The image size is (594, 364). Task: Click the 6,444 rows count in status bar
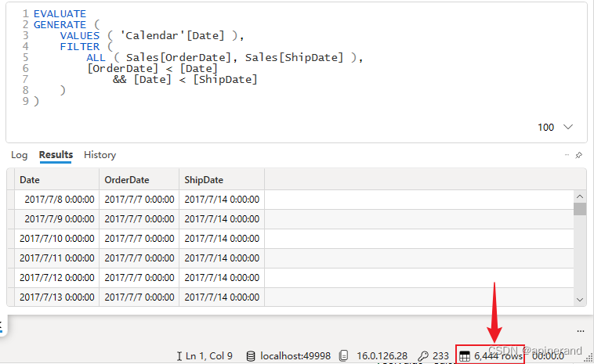click(x=498, y=356)
